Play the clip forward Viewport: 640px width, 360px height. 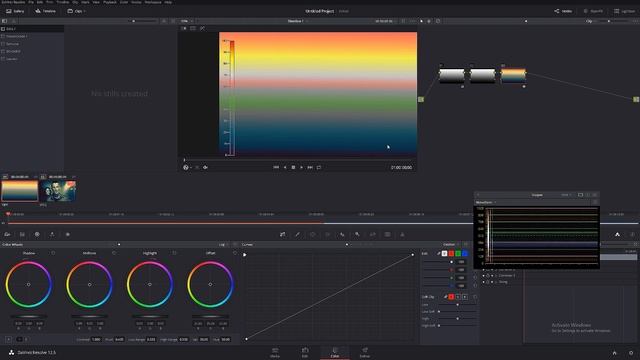click(302, 167)
